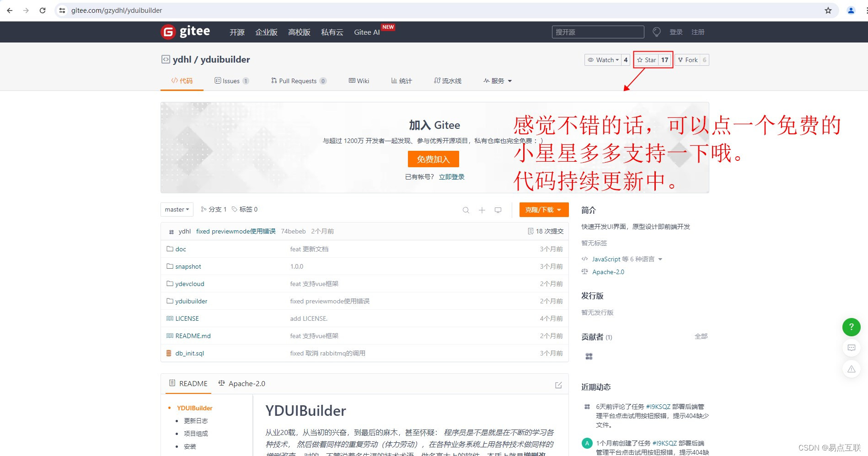Select 更新日志 in README outline
The height and width of the screenshot is (456, 868).
(196, 421)
